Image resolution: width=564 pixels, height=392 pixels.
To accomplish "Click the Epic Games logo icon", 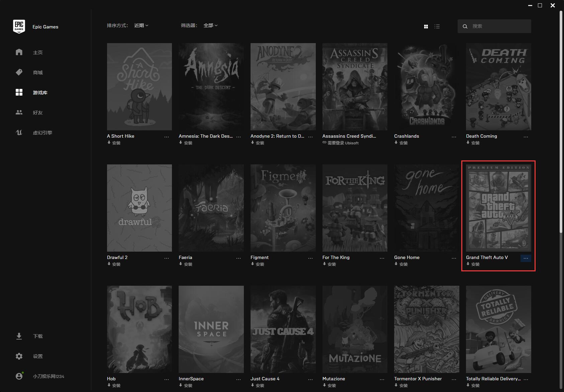I will pyautogui.click(x=19, y=26).
